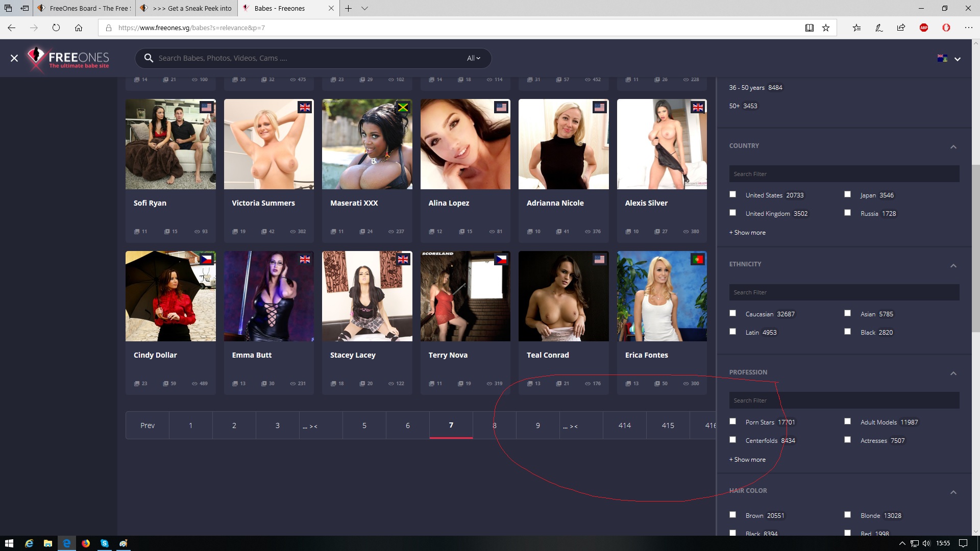Viewport: 980px width, 551px height.
Task: Go to pagination page 414
Action: (625, 425)
